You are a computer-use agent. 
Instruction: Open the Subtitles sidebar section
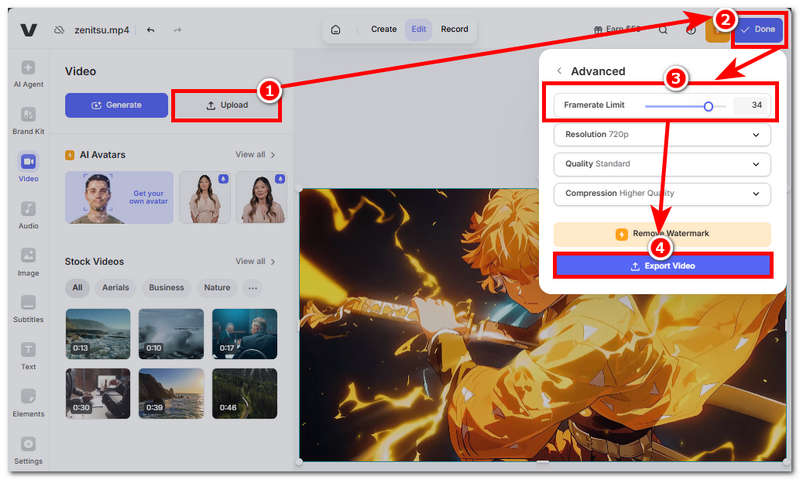pyautogui.click(x=29, y=309)
